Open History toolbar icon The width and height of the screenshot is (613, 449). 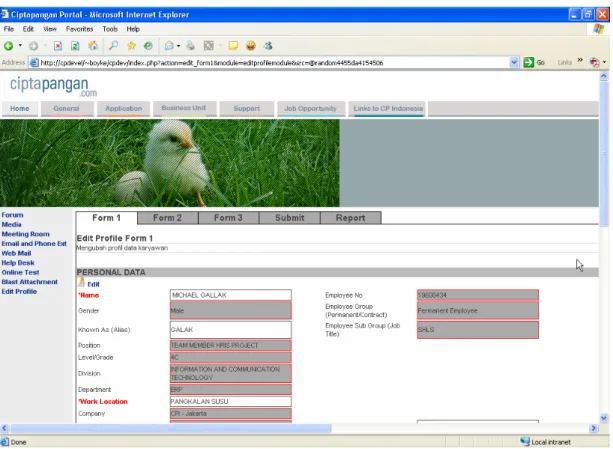(x=148, y=46)
